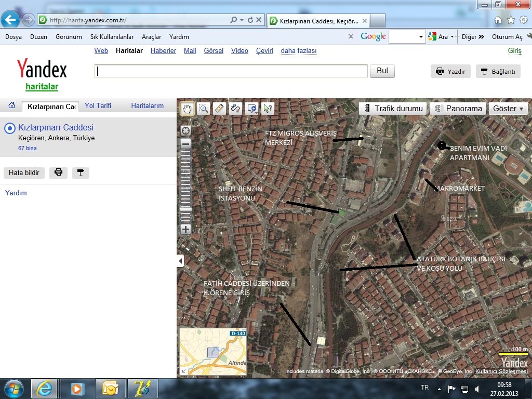
Task: Select the hand pan tool on map
Action: coord(187,109)
